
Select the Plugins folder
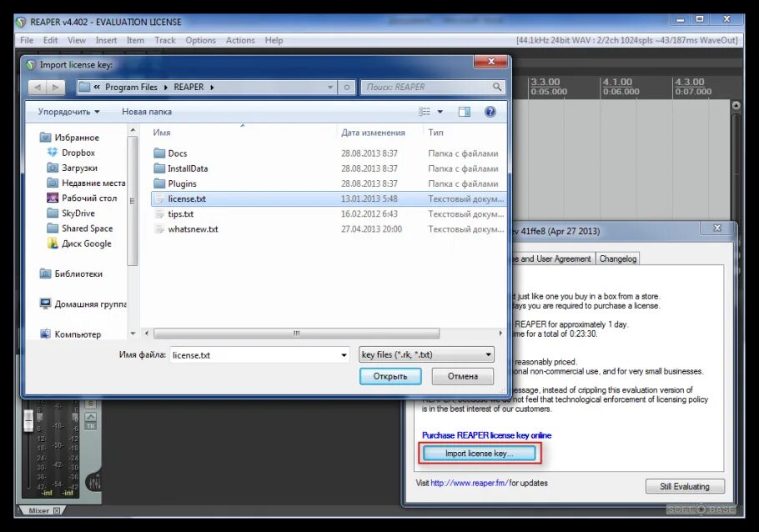pyautogui.click(x=182, y=183)
